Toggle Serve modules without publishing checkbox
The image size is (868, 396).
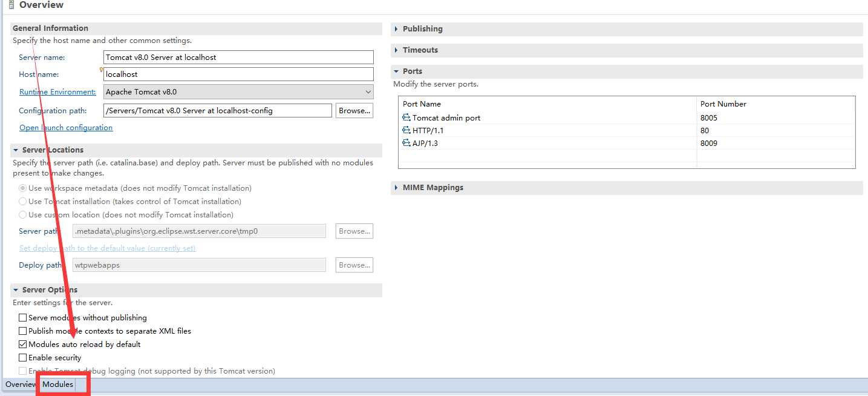click(x=23, y=317)
